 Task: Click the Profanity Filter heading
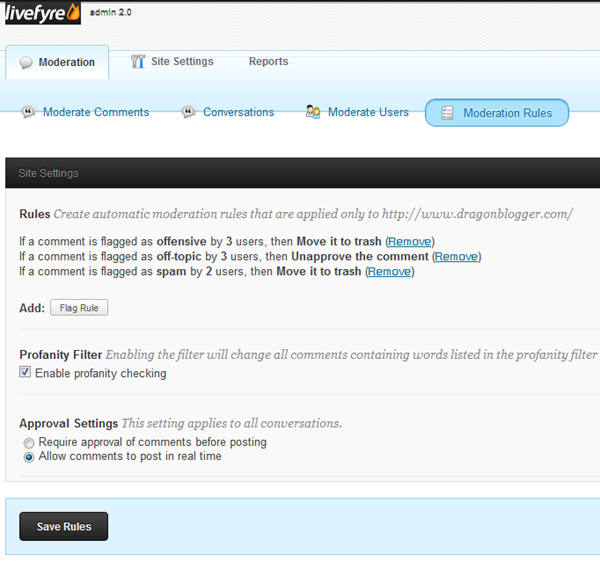coord(60,355)
